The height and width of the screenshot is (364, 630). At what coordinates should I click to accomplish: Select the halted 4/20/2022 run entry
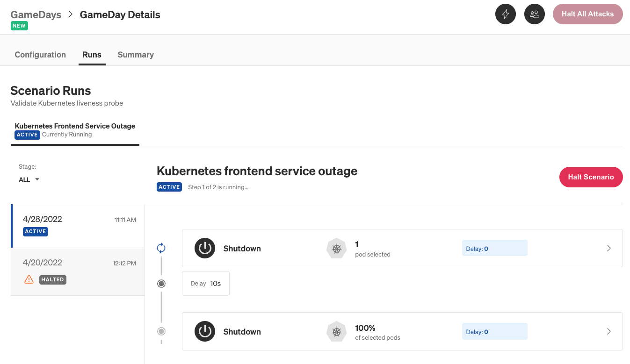point(78,271)
